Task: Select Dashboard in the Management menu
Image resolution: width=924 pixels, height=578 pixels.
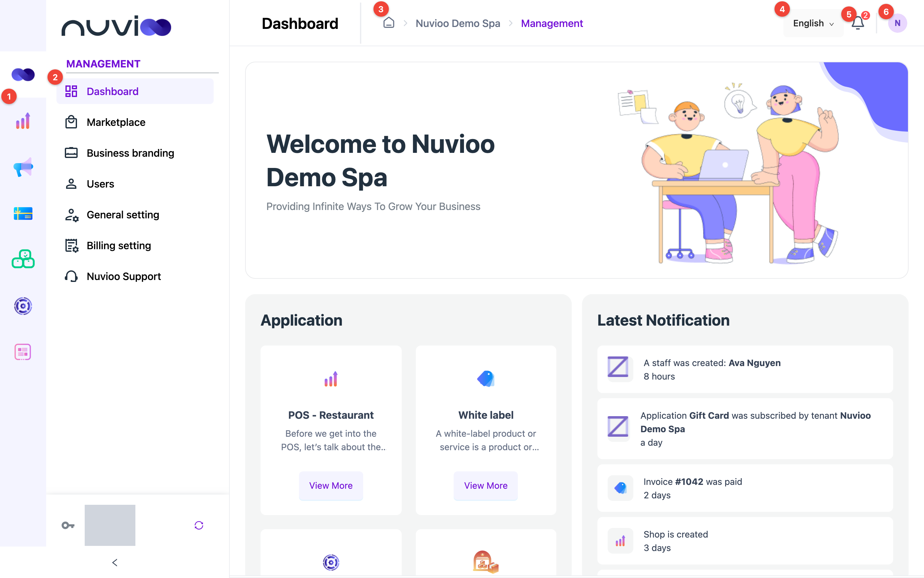Action: (135, 92)
